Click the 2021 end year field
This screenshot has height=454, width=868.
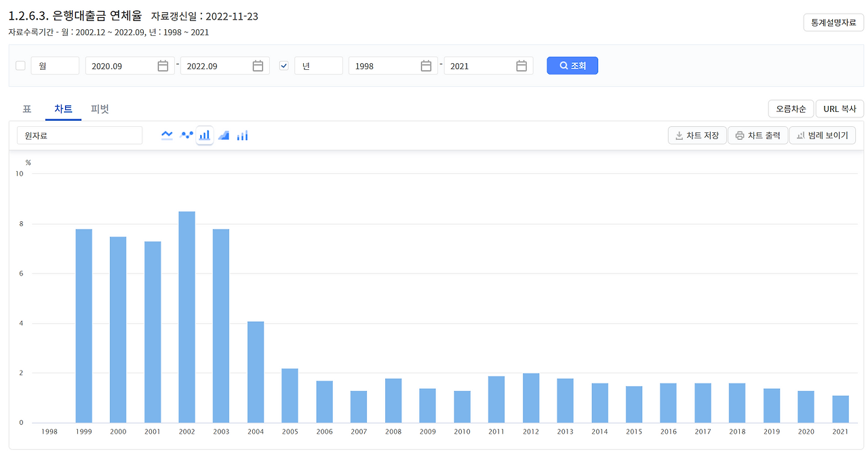pos(489,66)
